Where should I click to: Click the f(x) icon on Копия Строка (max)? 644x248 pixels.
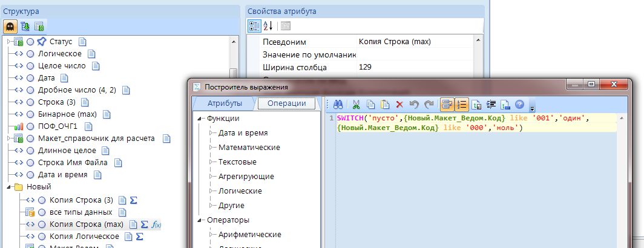tap(156, 224)
